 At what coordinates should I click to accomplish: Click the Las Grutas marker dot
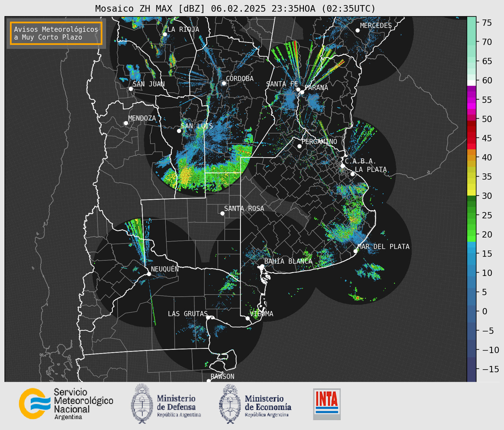click(x=208, y=318)
